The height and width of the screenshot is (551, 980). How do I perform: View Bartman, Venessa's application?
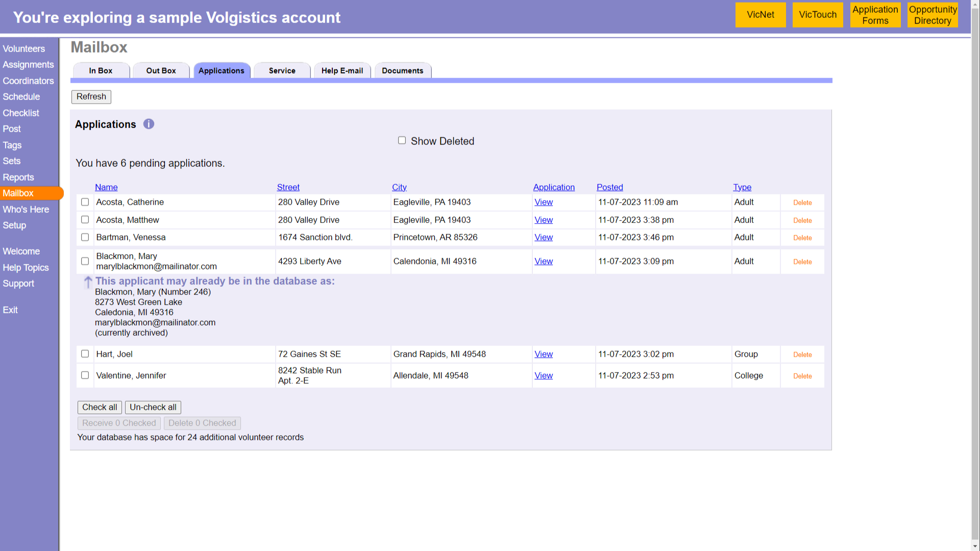(x=543, y=237)
